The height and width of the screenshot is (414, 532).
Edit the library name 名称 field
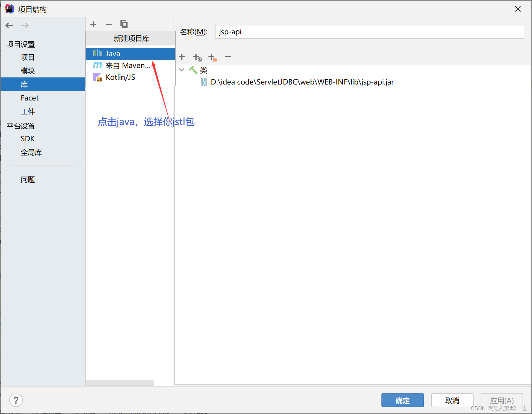(x=369, y=32)
